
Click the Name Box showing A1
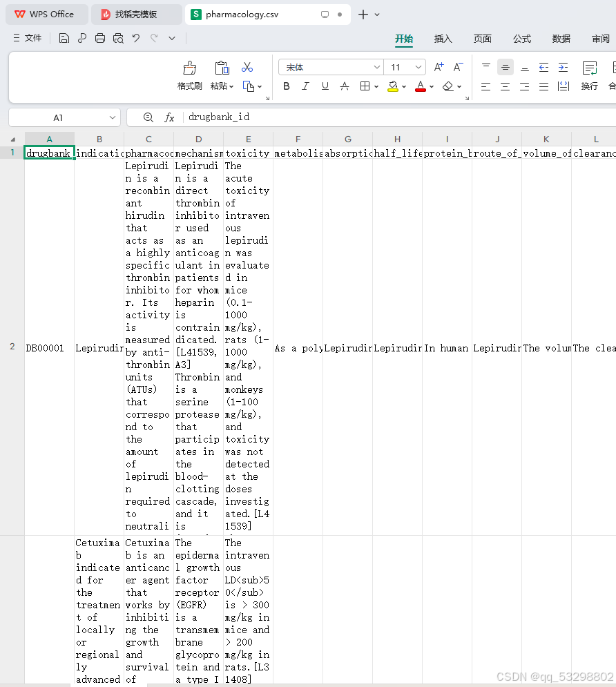pos(64,117)
